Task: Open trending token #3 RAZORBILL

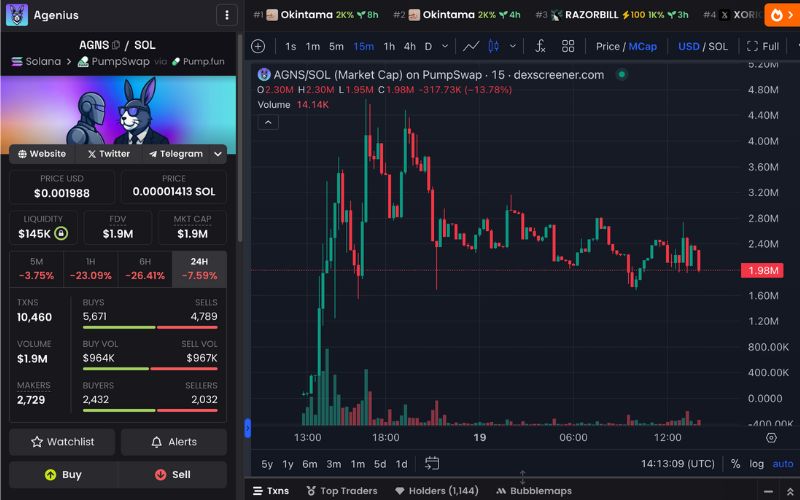Action: (612, 15)
